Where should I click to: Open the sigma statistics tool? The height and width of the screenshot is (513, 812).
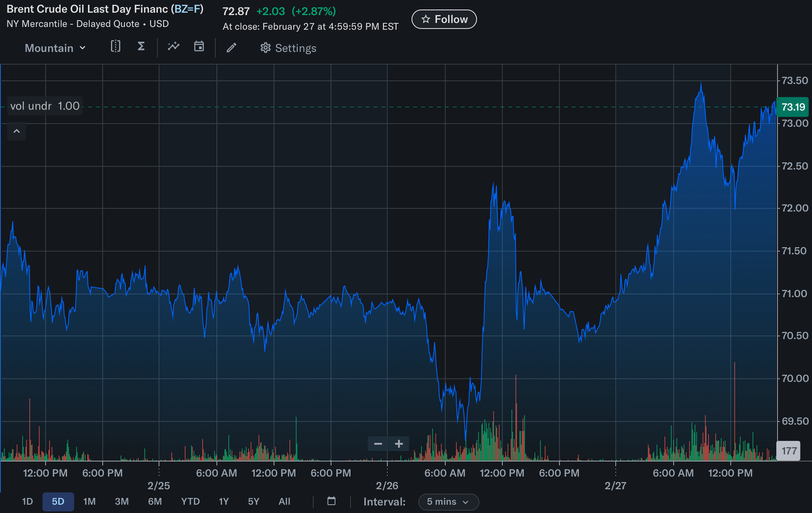pyautogui.click(x=141, y=47)
